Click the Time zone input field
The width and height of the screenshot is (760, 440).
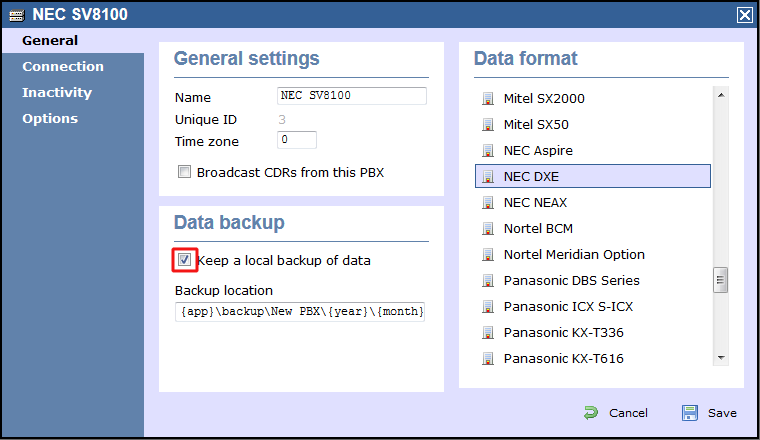coord(297,140)
